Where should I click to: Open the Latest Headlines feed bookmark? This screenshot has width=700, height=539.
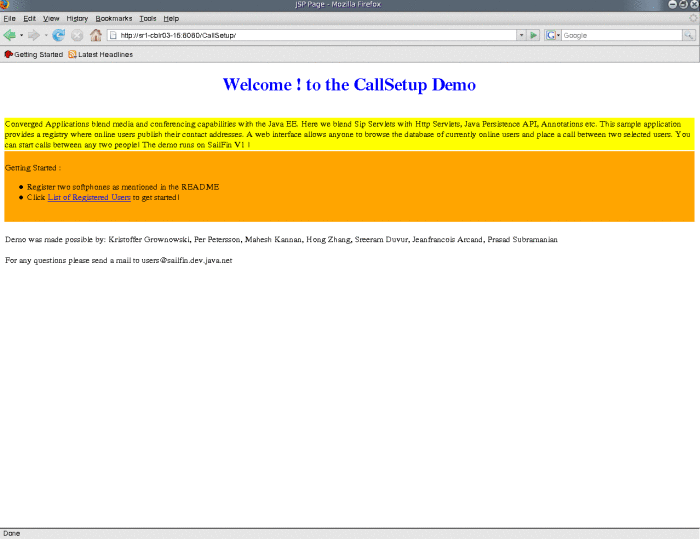pyautogui.click(x=101, y=54)
